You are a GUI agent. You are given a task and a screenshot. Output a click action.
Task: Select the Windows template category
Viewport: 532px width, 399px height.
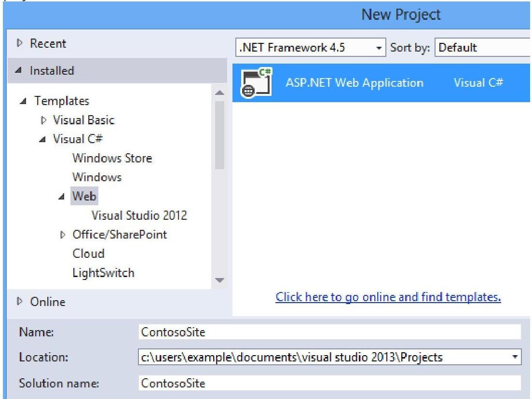click(x=96, y=177)
